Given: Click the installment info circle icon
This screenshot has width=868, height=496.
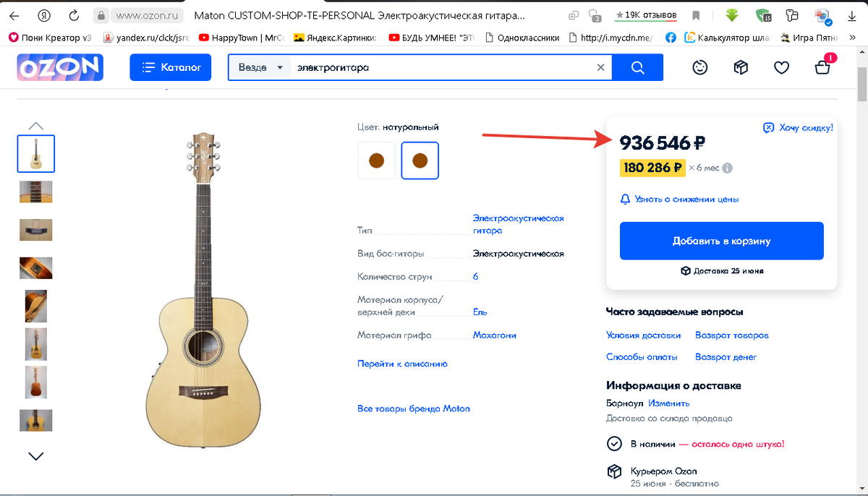Looking at the screenshot, I should 729,168.
